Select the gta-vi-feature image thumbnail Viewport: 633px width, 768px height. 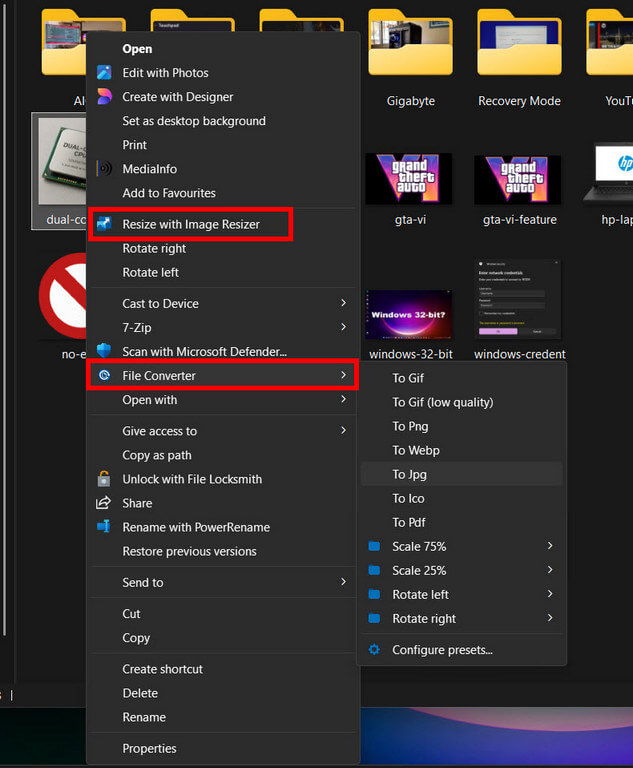click(x=519, y=180)
